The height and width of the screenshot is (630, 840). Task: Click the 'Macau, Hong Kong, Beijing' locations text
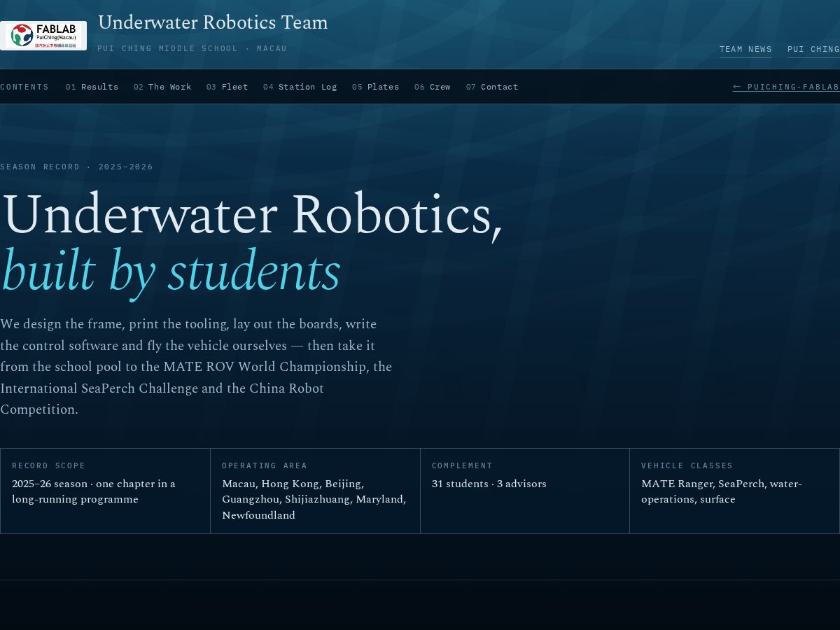tap(314, 499)
